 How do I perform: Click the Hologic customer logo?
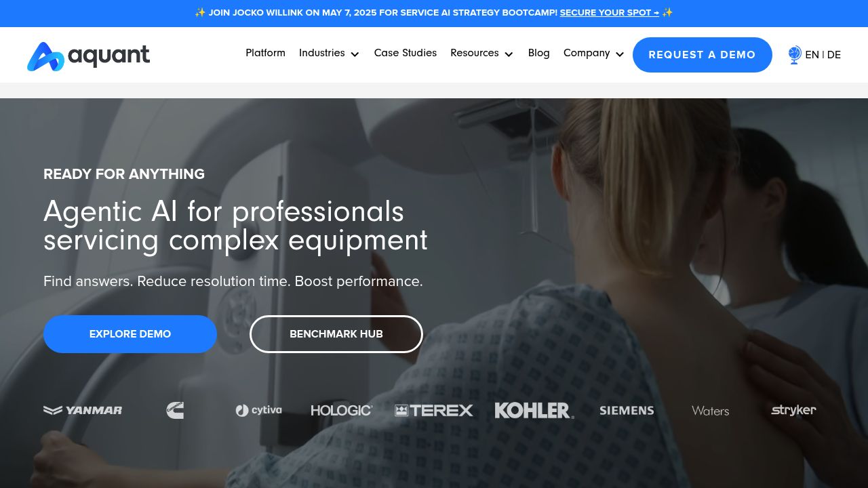click(x=342, y=410)
